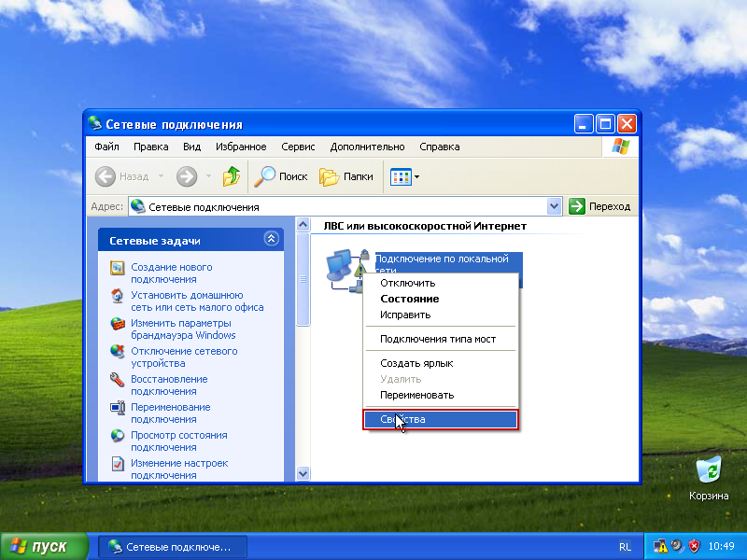Click the firewall brick wall icon
Viewport: 747px width, 560px height.
coord(118,324)
